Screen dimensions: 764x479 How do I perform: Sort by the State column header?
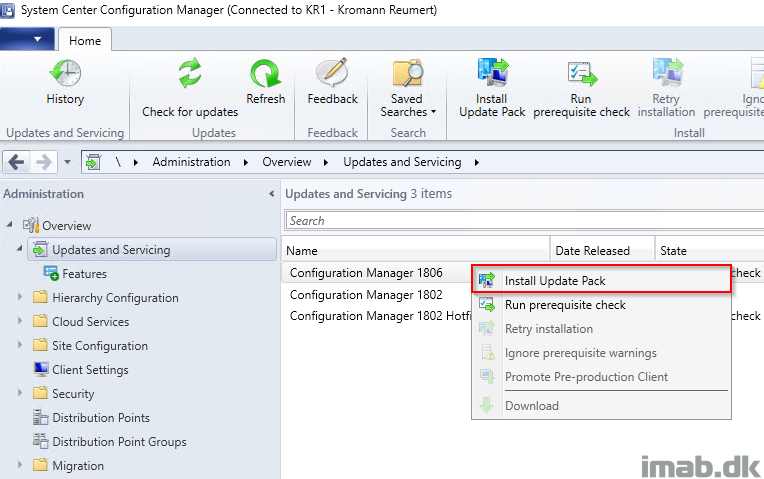709,250
